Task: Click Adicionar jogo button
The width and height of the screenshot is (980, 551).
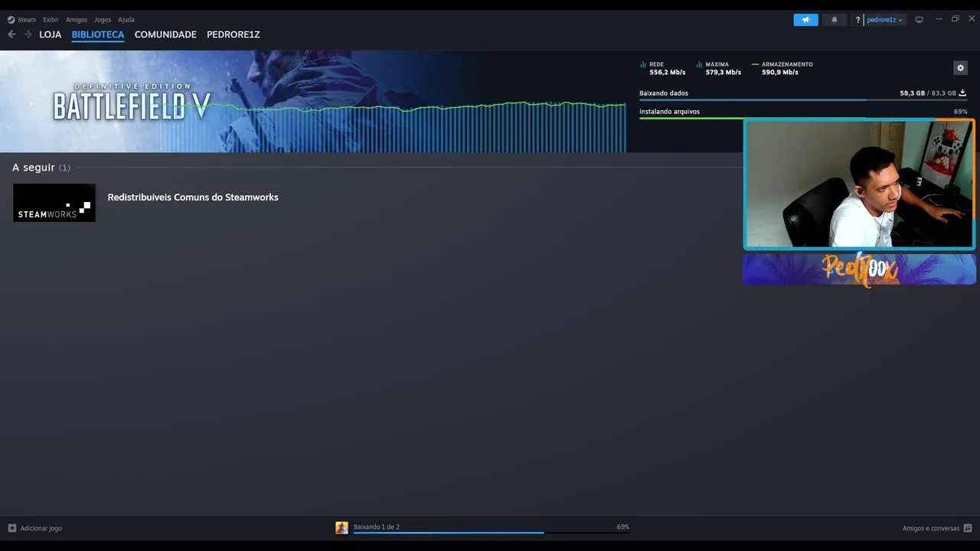Action: 34,528
